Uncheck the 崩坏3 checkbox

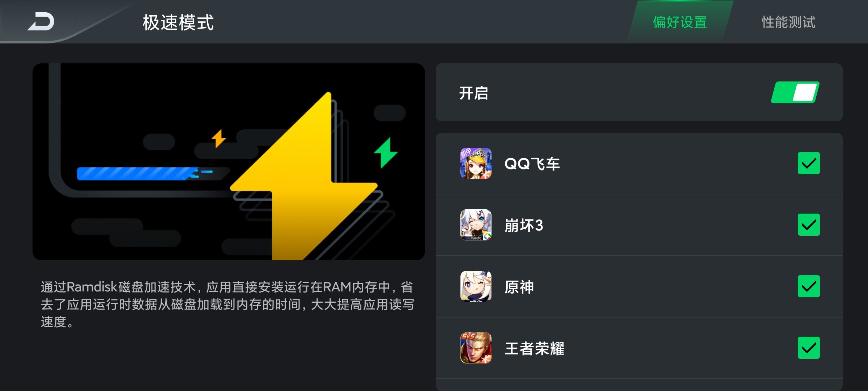tap(809, 225)
